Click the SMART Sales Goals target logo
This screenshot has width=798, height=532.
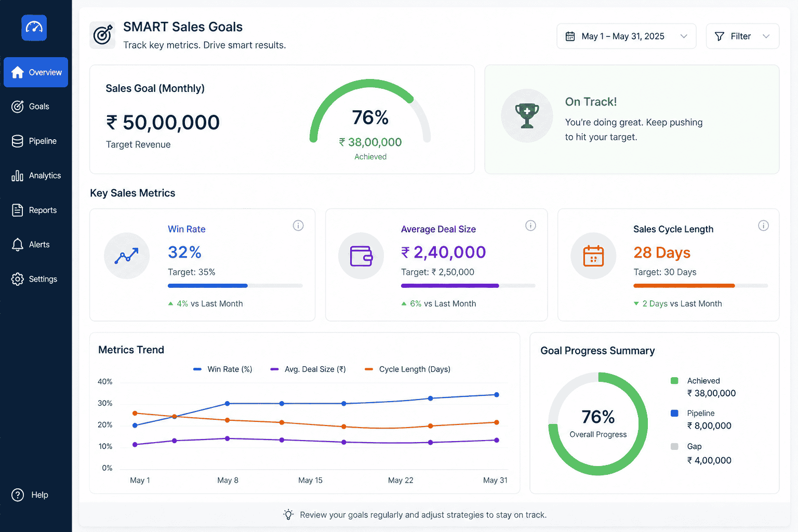102,35
